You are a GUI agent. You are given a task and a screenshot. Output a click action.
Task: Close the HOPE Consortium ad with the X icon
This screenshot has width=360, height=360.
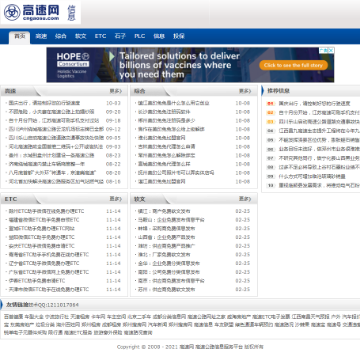tap(330, 50)
